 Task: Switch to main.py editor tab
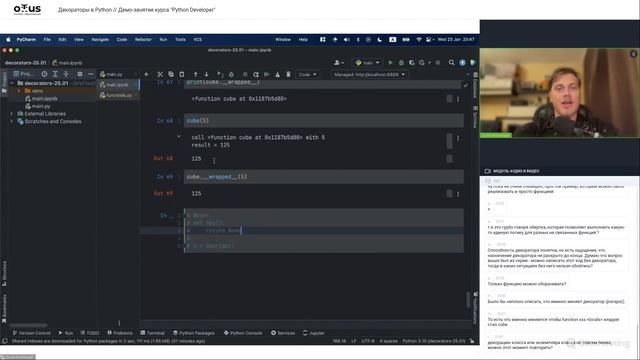coord(114,74)
